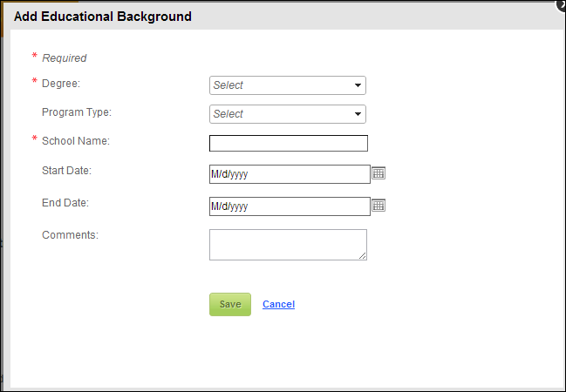Click the green Save button
This screenshot has width=566, height=392.
tap(230, 304)
